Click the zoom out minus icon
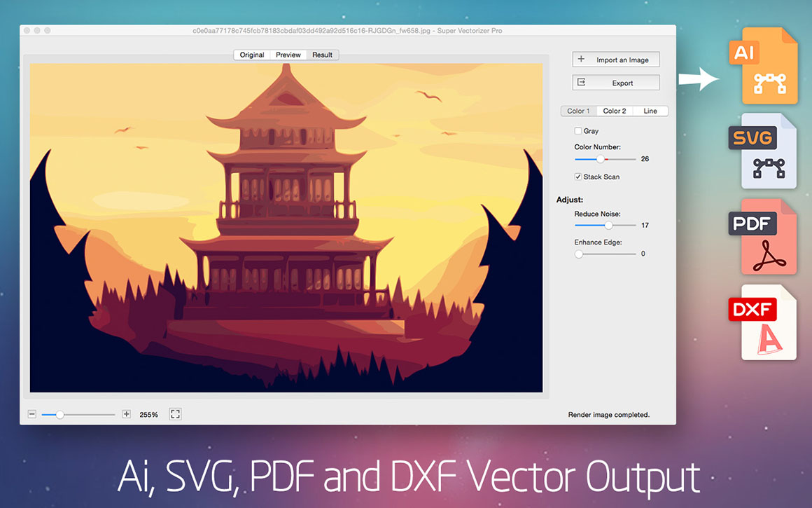Screen dimensions: 812x508 click(32, 414)
